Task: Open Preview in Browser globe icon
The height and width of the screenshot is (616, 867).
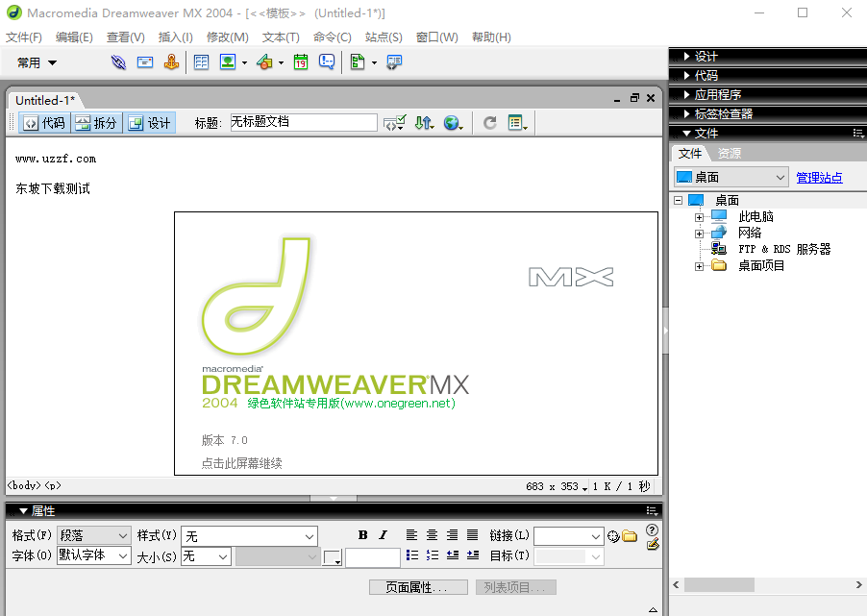Action: [453, 122]
